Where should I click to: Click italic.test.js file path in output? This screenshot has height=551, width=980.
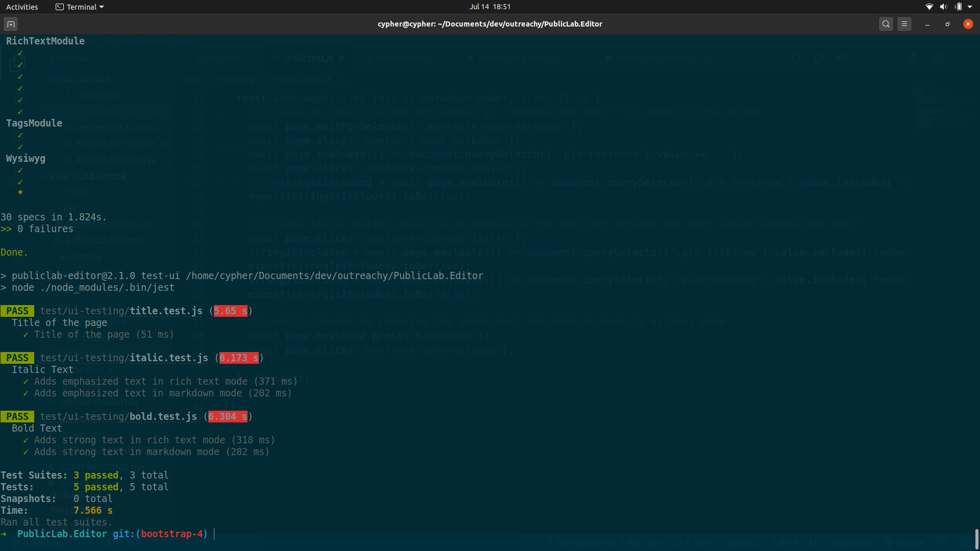pos(124,358)
